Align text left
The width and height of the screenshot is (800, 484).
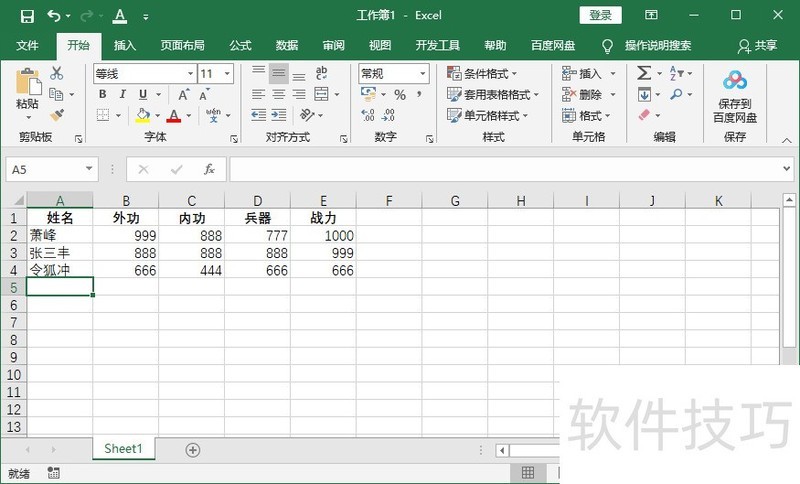click(x=259, y=94)
